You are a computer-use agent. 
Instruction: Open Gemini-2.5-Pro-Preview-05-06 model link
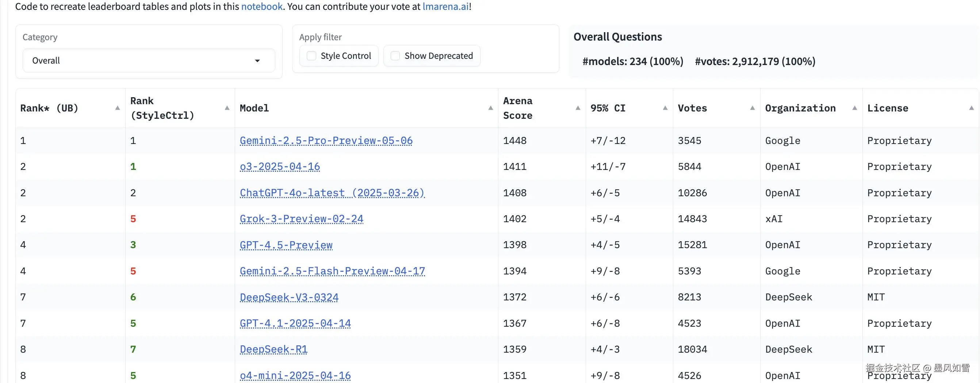[326, 140]
